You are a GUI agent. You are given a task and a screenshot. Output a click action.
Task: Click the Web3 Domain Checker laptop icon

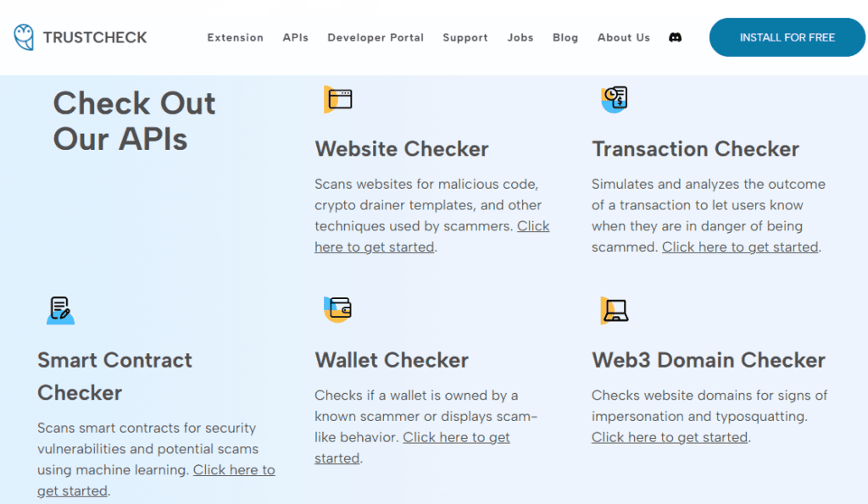pos(615,310)
